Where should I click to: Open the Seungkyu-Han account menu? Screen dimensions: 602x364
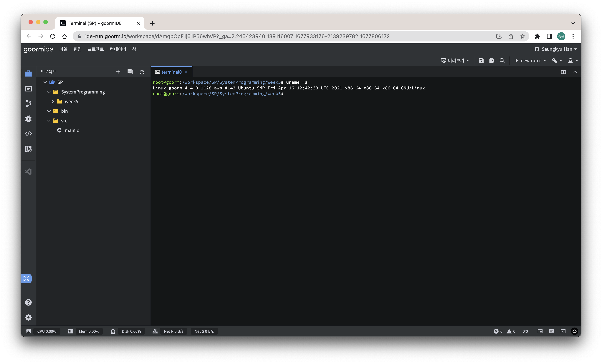point(556,49)
